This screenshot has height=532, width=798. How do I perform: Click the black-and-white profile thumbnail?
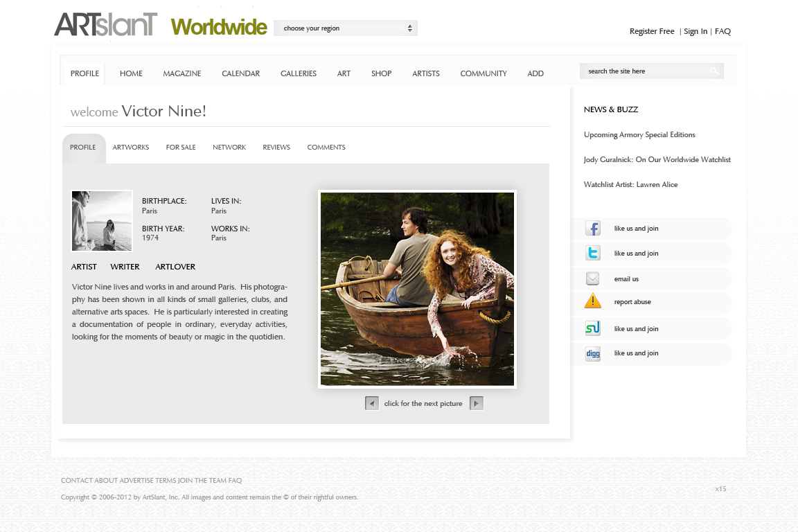(102, 221)
